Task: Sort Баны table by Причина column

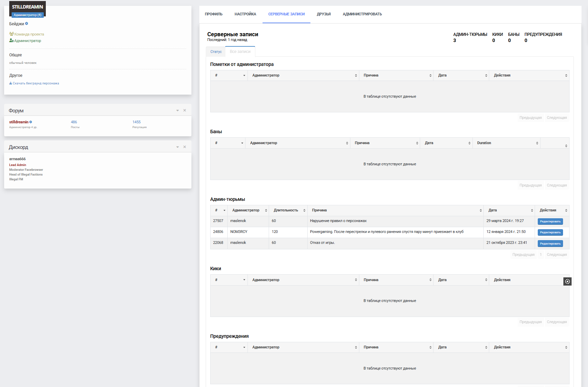Action: coord(385,143)
